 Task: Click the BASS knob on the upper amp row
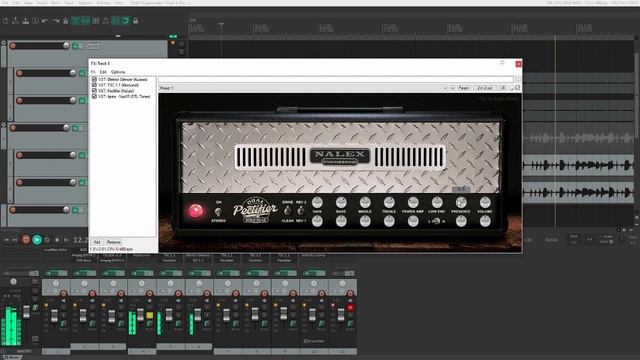pyautogui.click(x=341, y=202)
